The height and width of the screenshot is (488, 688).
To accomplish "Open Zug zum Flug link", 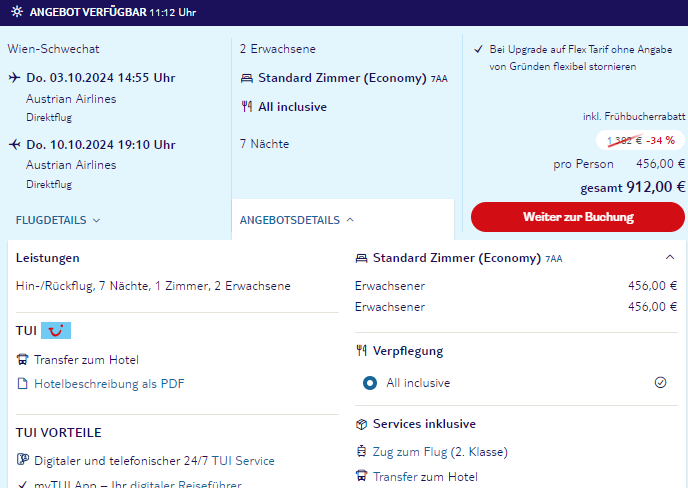I will point(410,452).
